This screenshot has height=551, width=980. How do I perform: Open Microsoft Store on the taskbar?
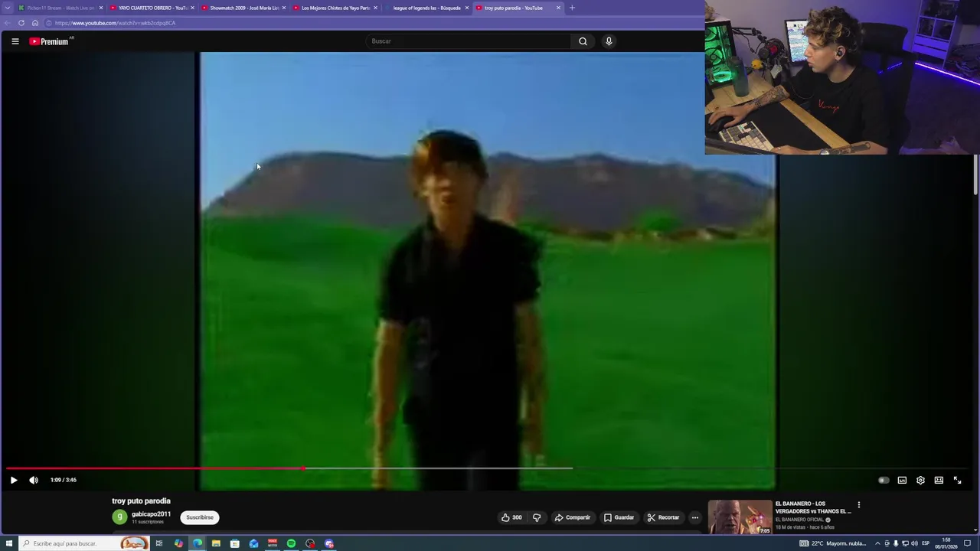235,543
